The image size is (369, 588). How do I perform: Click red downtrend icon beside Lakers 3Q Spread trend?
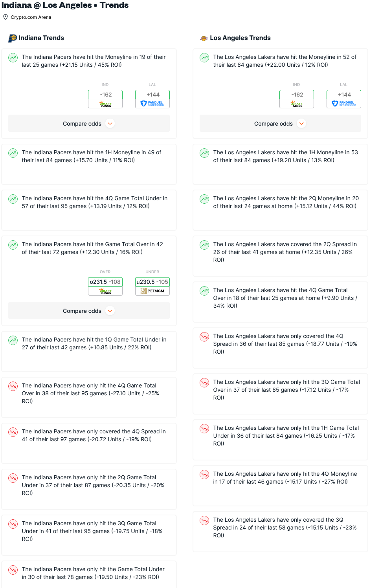(204, 520)
